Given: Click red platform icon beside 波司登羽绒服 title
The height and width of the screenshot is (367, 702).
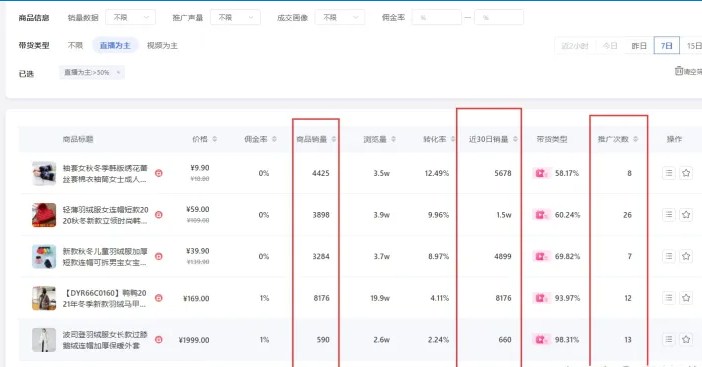Looking at the screenshot, I should point(158,340).
